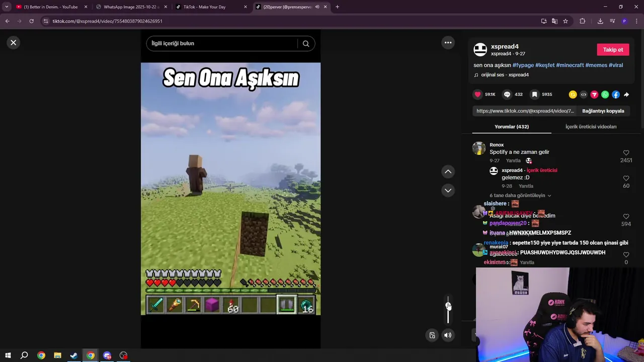Open the tab search dropdown arrow
Viewport: 644px width, 362px height.
7,7
